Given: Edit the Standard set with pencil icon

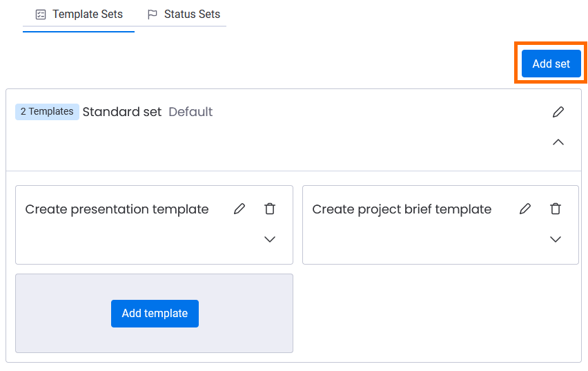Looking at the screenshot, I should point(558,112).
